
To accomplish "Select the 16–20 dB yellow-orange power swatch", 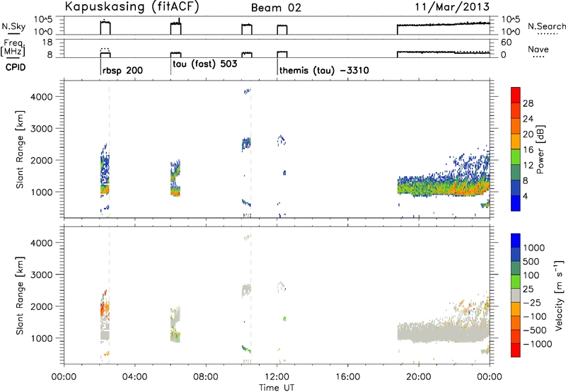I will [x=516, y=142].
